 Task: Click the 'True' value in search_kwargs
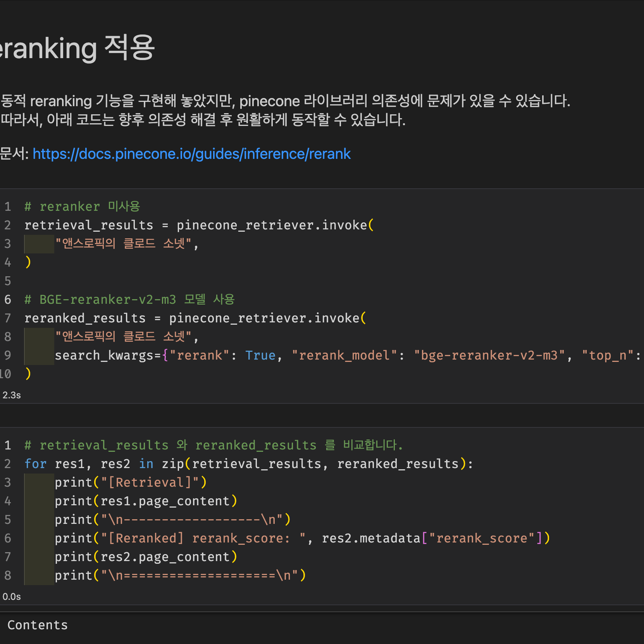[x=260, y=355]
